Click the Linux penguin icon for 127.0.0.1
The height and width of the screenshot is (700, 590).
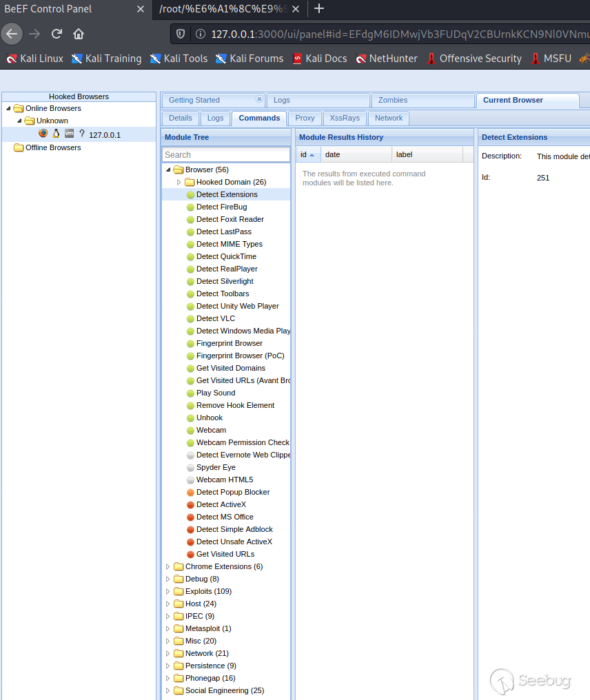pos(57,134)
